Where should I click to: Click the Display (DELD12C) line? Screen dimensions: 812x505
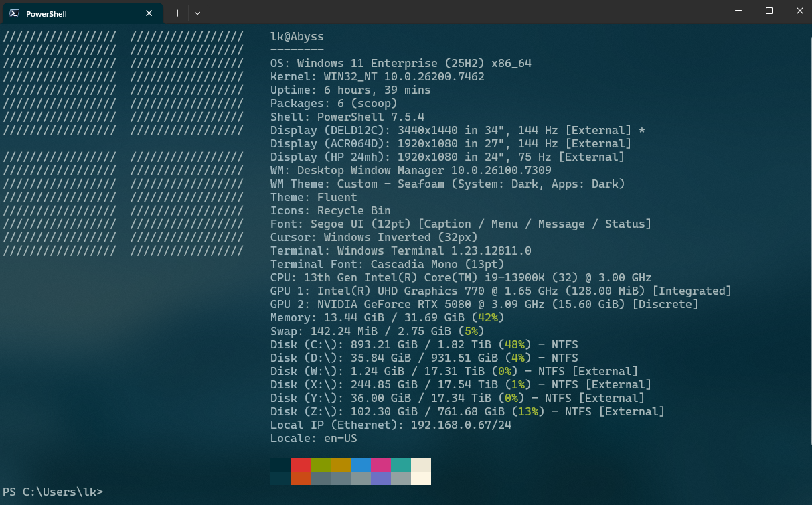(458, 131)
